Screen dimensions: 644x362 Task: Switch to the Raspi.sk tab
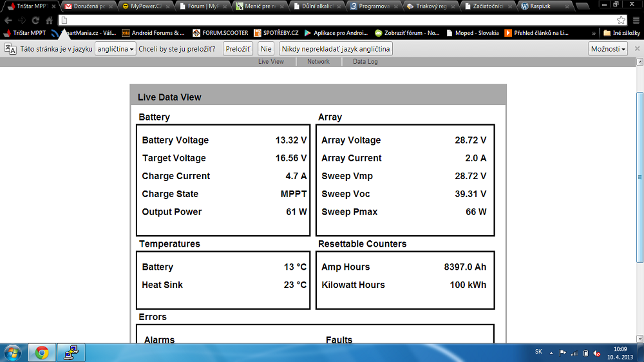[x=545, y=6]
